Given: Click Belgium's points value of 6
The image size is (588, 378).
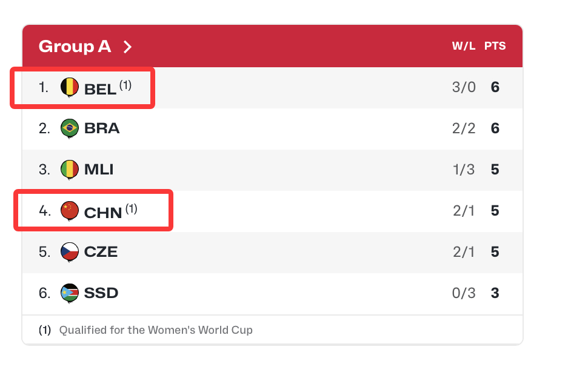Looking at the screenshot, I should click(495, 87).
